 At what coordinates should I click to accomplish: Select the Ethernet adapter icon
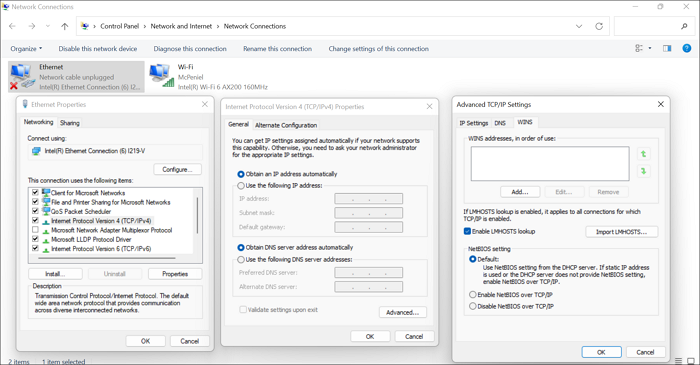coord(22,77)
